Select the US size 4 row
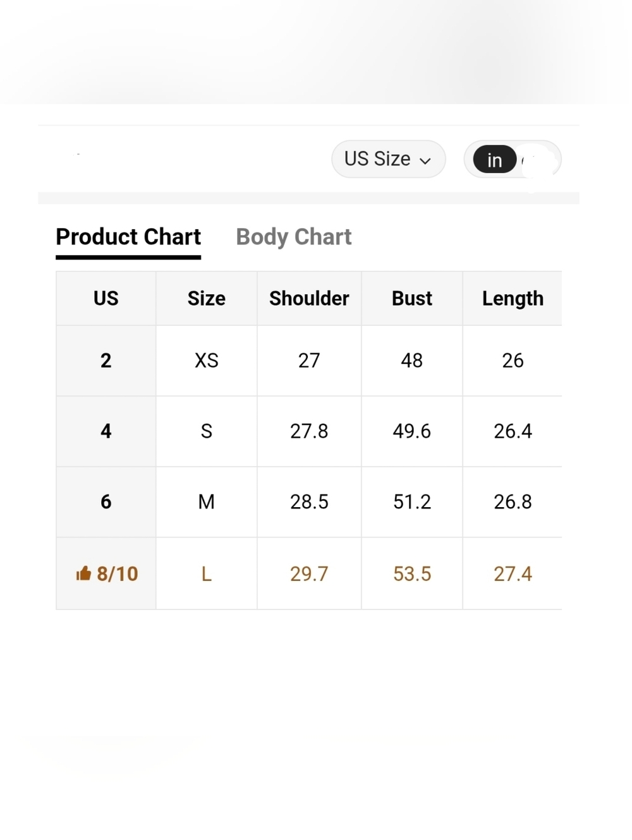 [309, 431]
